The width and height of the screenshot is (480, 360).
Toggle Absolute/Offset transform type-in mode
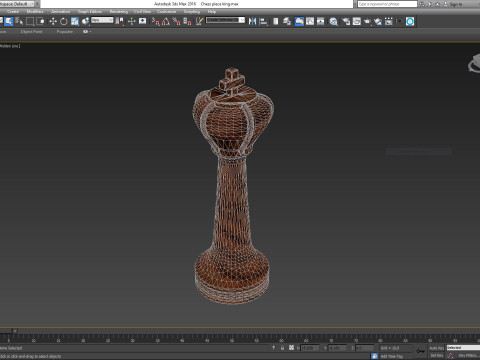pos(291,348)
